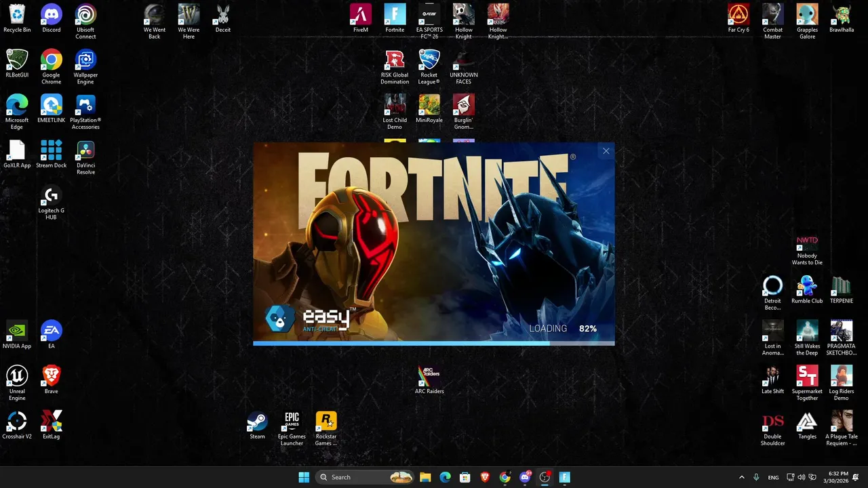
Task: Open the EMEETLINK desktop shortcut
Action: (52, 108)
